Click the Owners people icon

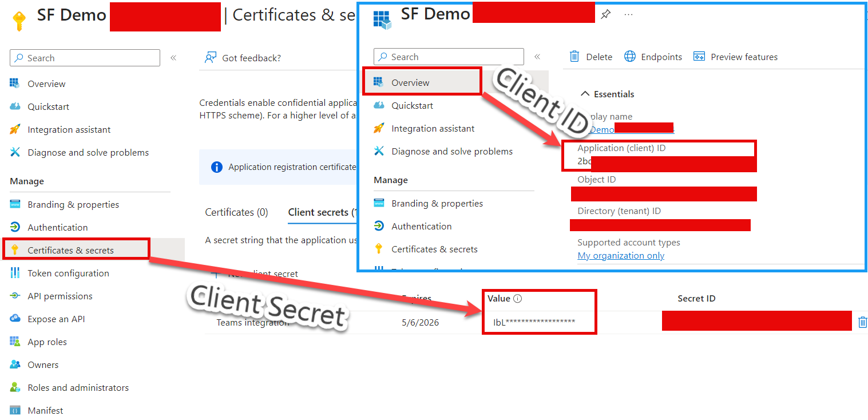[15, 364]
